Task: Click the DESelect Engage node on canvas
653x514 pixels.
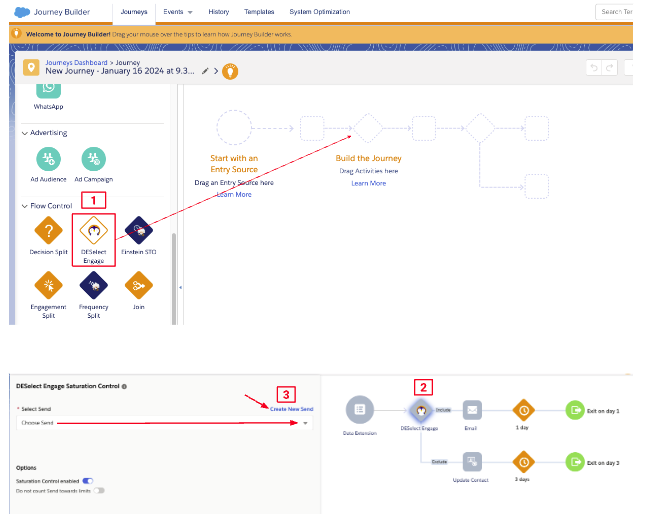Action: pos(421,411)
